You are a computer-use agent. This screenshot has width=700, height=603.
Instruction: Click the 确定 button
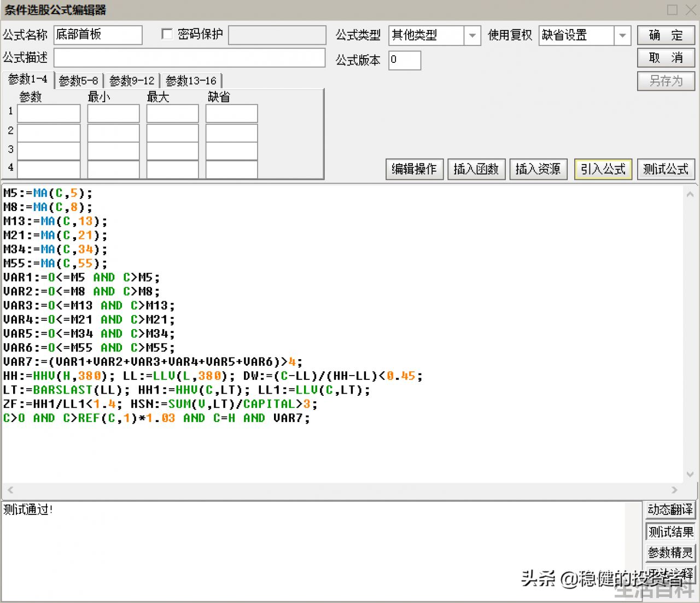[666, 36]
